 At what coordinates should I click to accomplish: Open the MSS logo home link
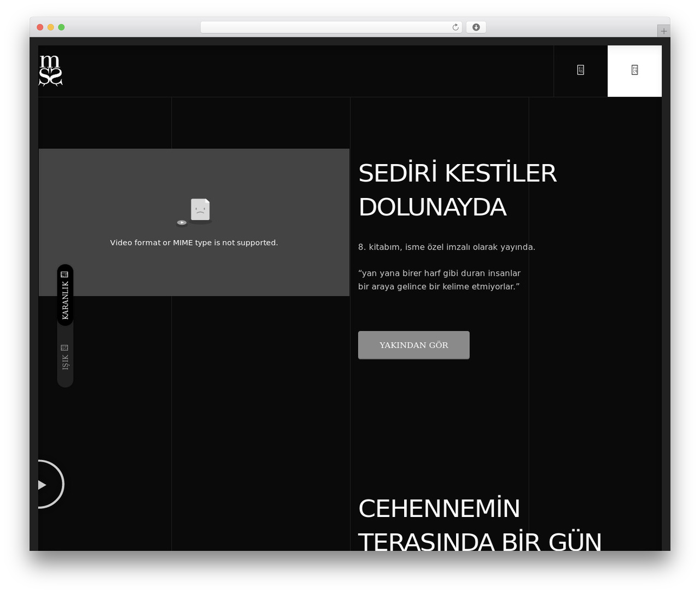(50, 71)
